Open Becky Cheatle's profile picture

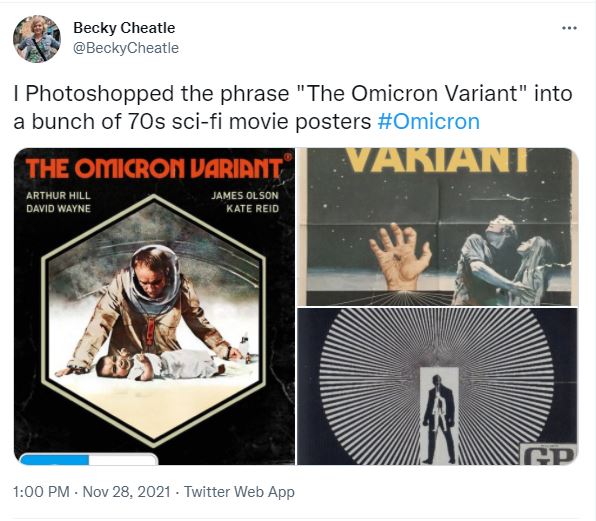37,39
